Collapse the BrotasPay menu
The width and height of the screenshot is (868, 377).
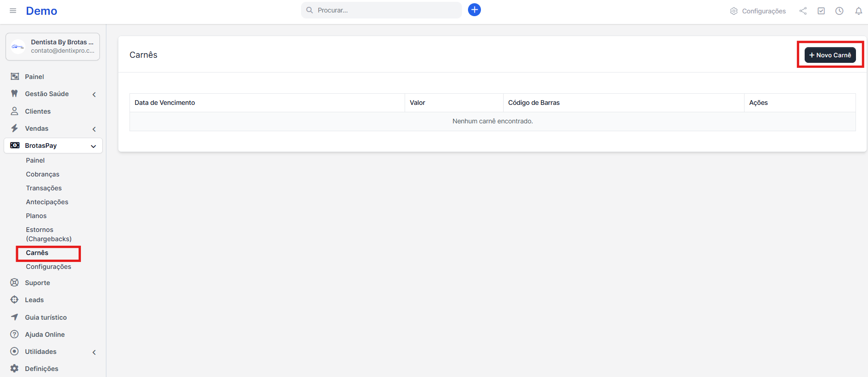[x=93, y=146]
